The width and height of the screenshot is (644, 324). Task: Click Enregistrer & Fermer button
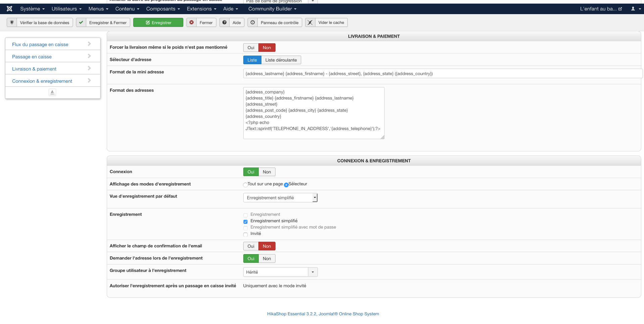click(x=103, y=23)
